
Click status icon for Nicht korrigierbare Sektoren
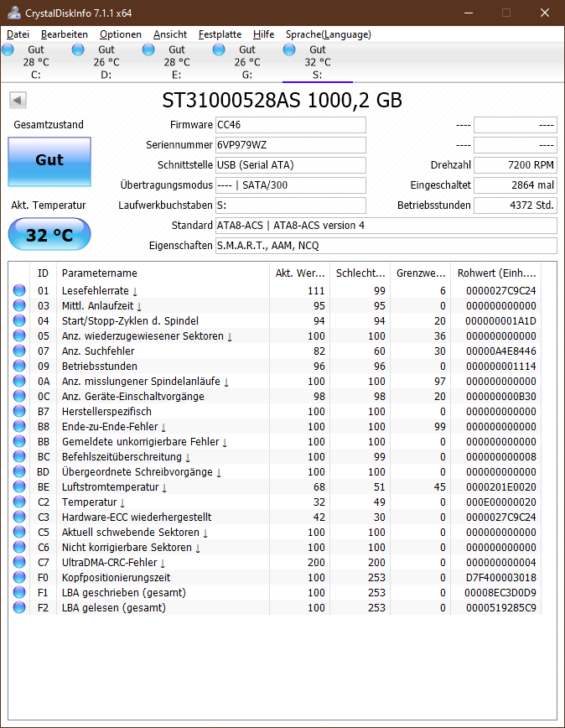(19, 547)
